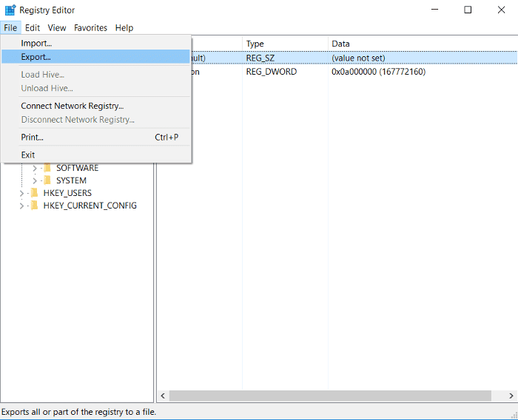Expand the HKEY_CURRENT_CONFIG hive
This screenshot has height=420, width=518.
tap(22, 206)
